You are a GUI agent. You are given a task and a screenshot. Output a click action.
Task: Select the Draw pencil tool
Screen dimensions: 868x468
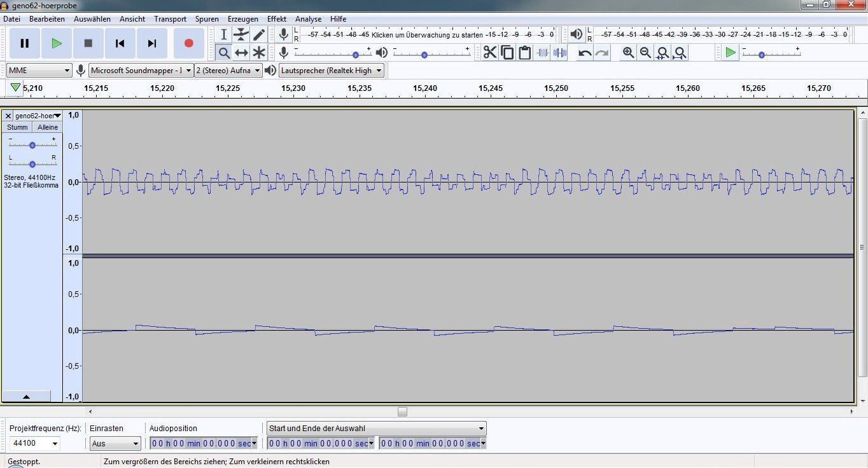pos(259,34)
